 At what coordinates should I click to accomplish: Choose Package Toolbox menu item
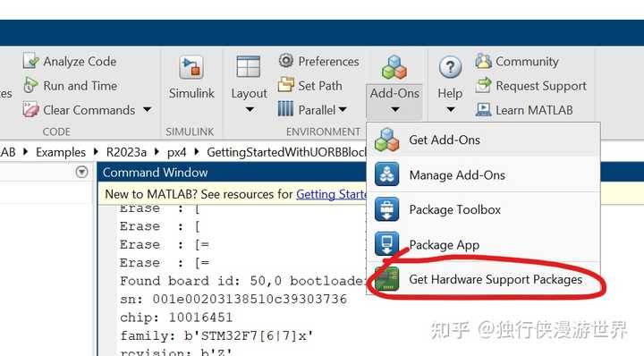point(483,209)
